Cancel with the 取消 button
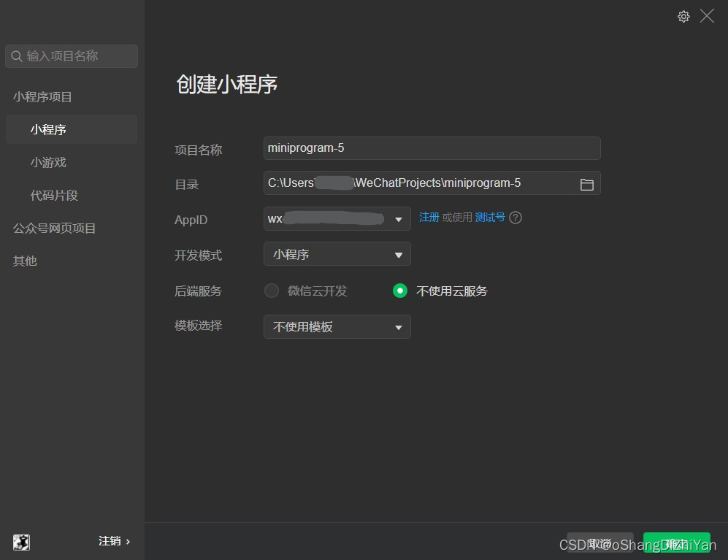Viewport: 728px width, 560px height. tap(599, 543)
